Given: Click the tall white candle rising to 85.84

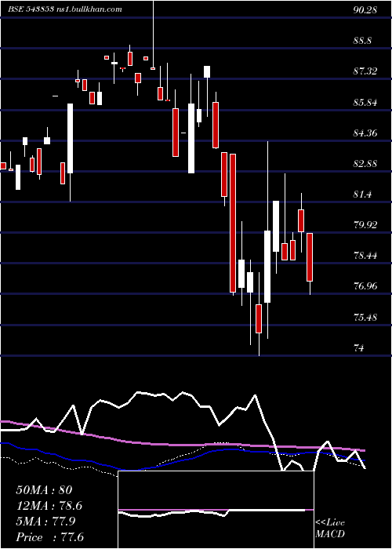Looking at the screenshot, I should point(71,138).
